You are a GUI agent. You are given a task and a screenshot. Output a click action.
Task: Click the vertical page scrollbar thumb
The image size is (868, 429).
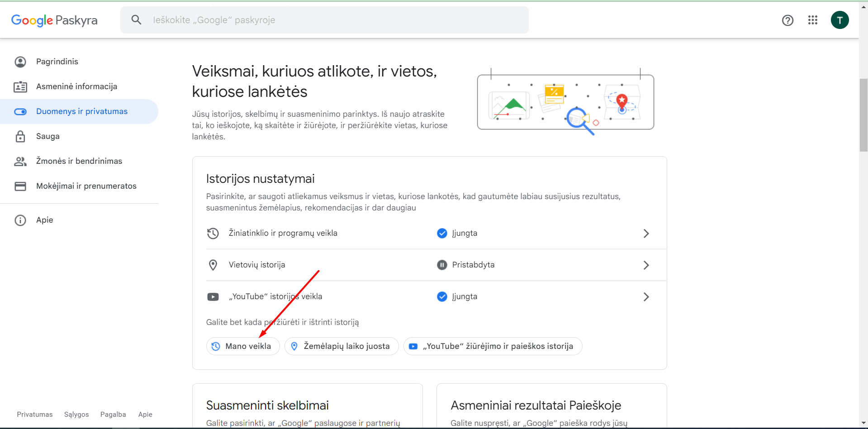pyautogui.click(x=863, y=115)
